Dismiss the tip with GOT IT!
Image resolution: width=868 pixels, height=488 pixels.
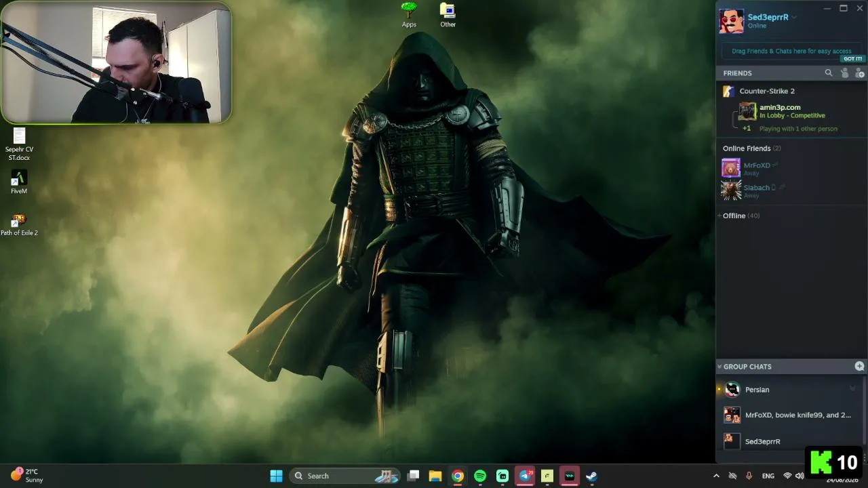[852, 59]
